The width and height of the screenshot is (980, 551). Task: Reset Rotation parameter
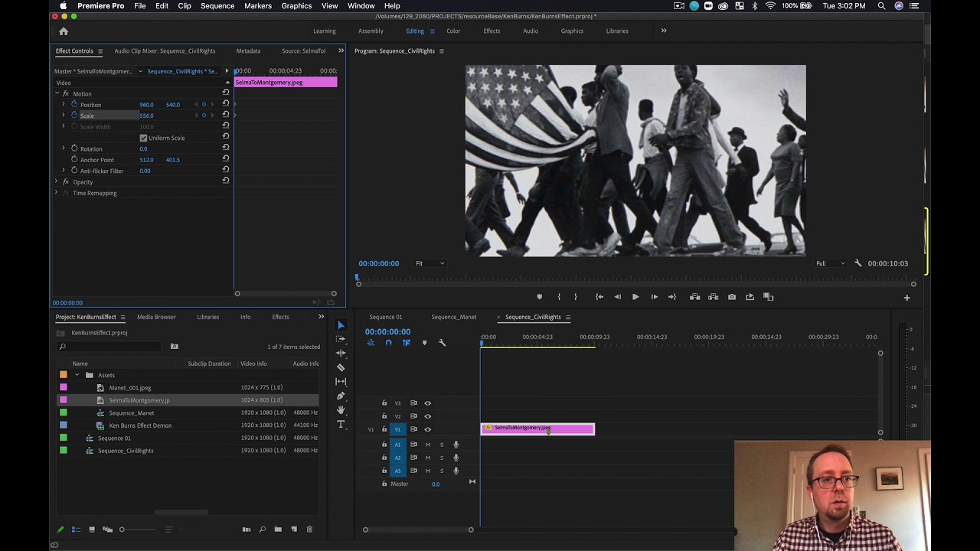(226, 148)
